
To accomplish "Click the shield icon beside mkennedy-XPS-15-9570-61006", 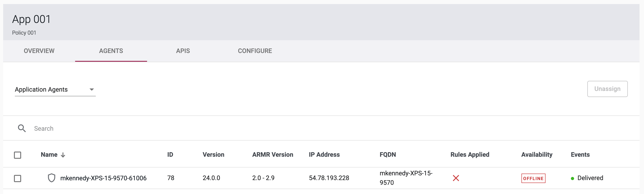I will pyautogui.click(x=51, y=178).
